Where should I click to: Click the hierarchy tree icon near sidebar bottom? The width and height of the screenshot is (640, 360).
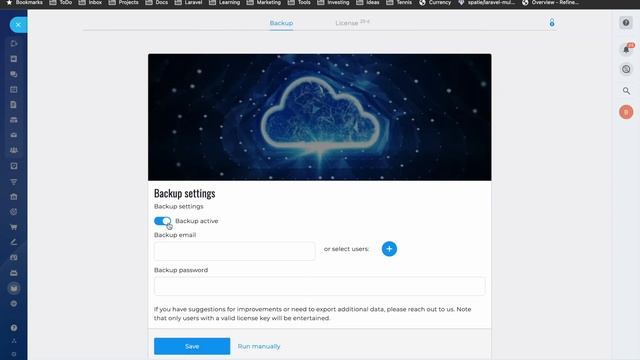coord(13,341)
